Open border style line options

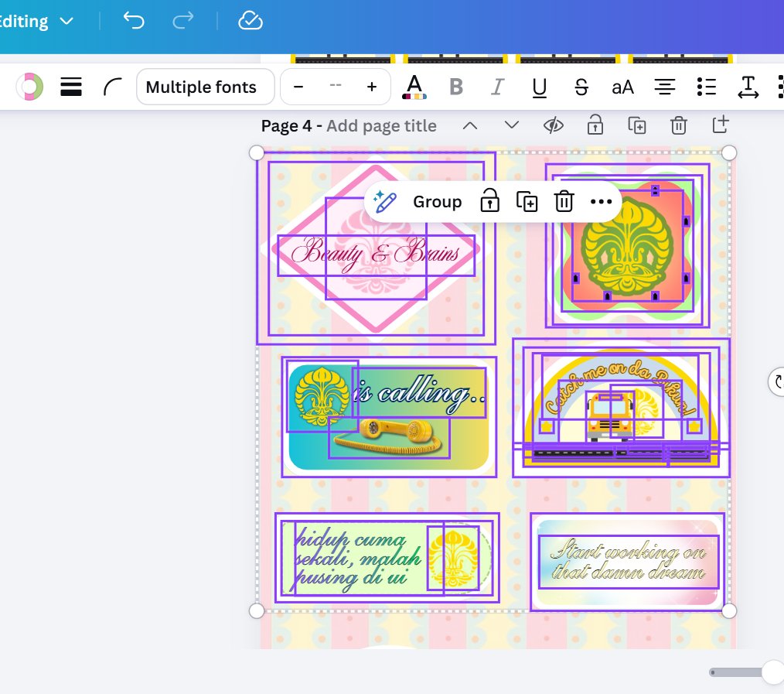tap(71, 87)
